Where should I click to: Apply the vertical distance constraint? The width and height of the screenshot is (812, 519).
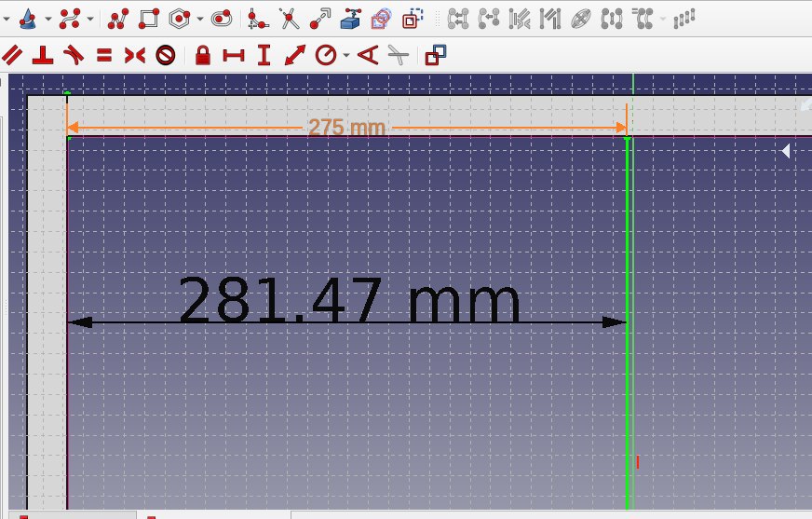click(264, 55)
